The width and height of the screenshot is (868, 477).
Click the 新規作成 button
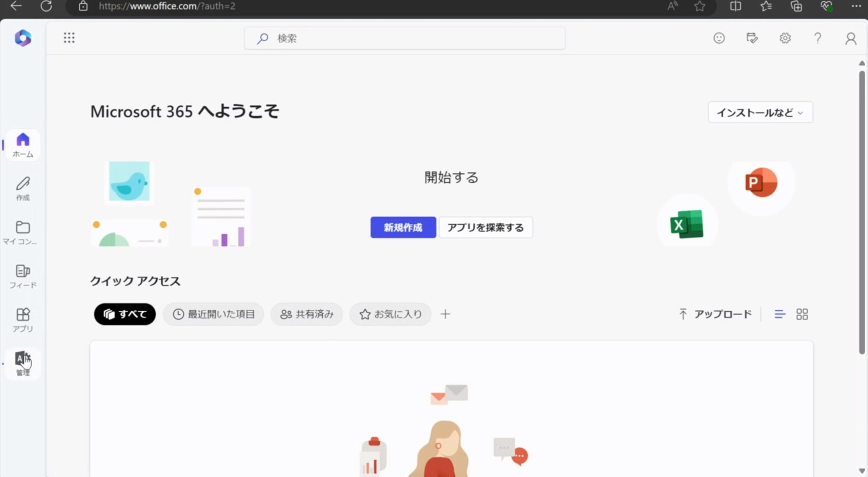(403, 227)
